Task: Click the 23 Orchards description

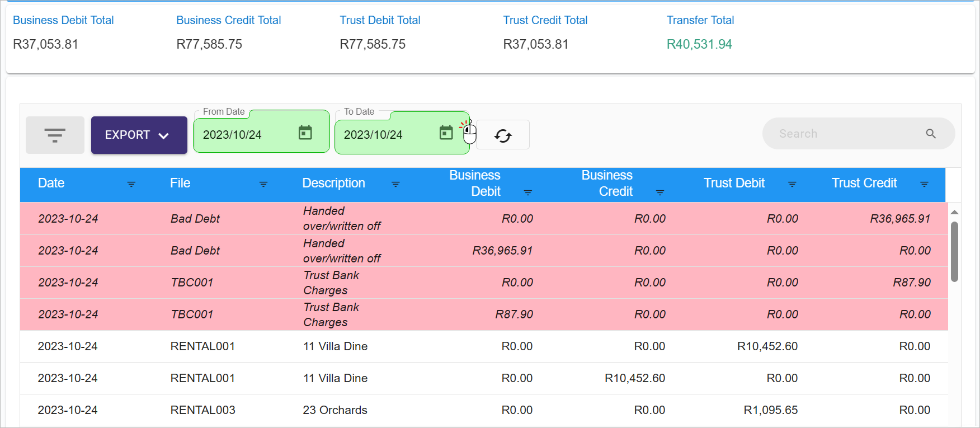Action: pyautogui.click(x=335, y=410)
